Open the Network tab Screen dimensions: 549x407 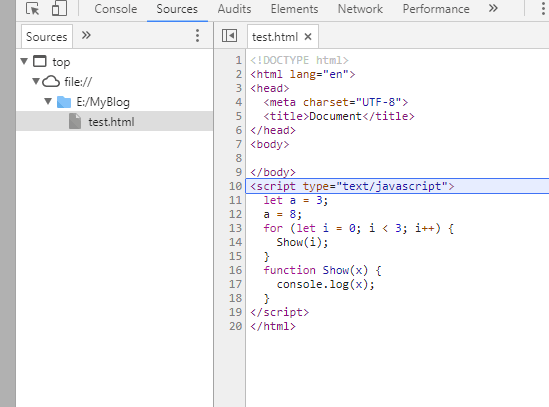(x=360, y=9)
